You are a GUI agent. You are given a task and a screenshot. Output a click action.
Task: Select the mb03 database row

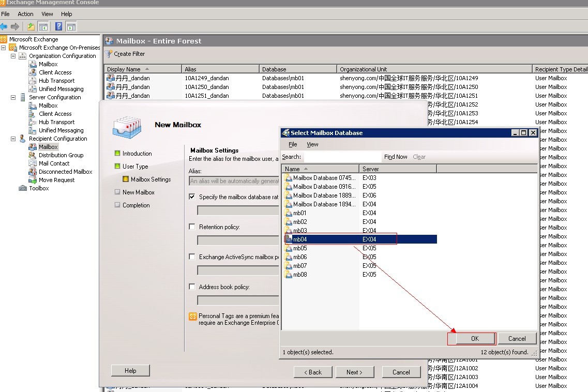(360, 230)
